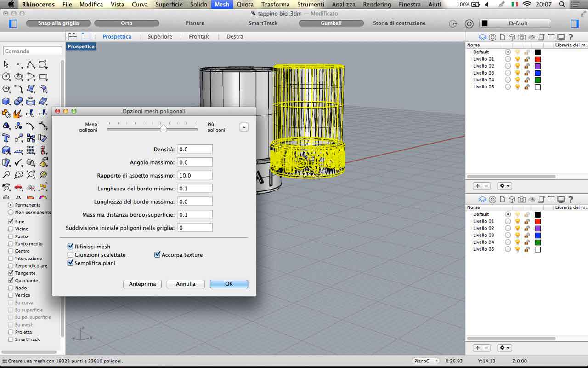Switch to the Frontale viewport tab

click(199, 36)
